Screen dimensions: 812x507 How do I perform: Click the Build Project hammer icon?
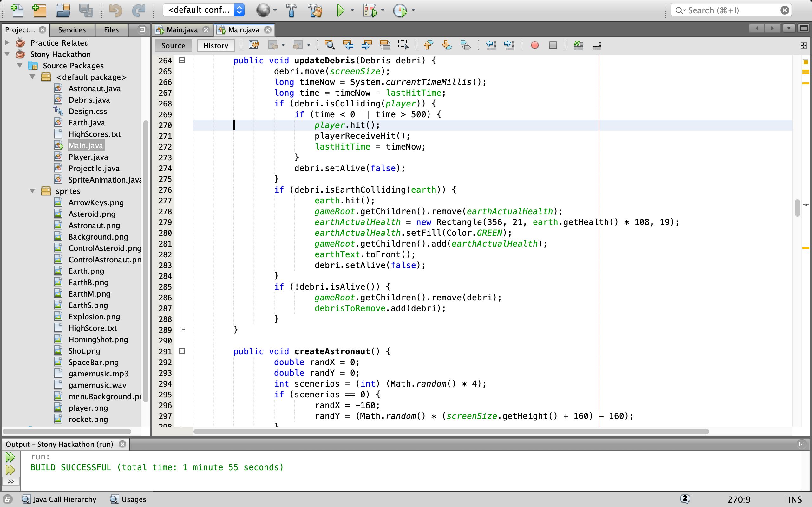click(x=291, y=10)
